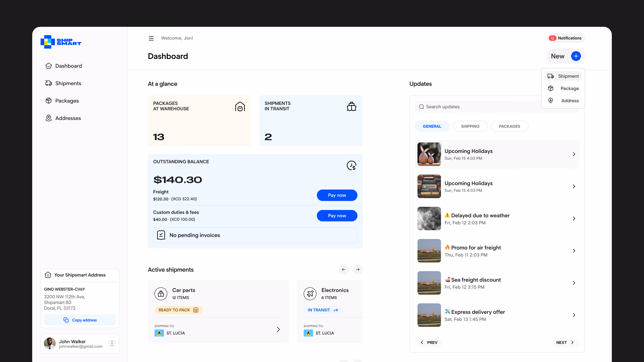The height and width of the screenshot is (362, 644).
Task: Expand the Promo for air freight update
Action: (x=574, y=251)
